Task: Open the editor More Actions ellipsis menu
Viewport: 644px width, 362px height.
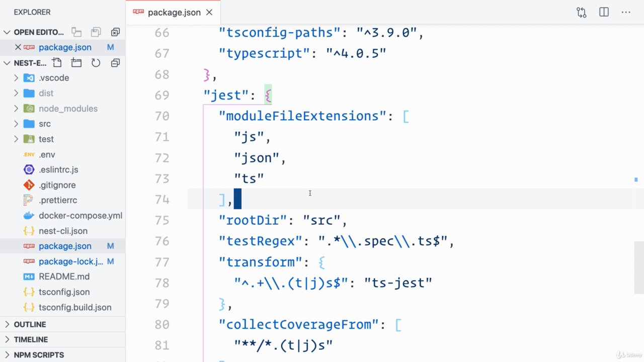Action: 626,13
